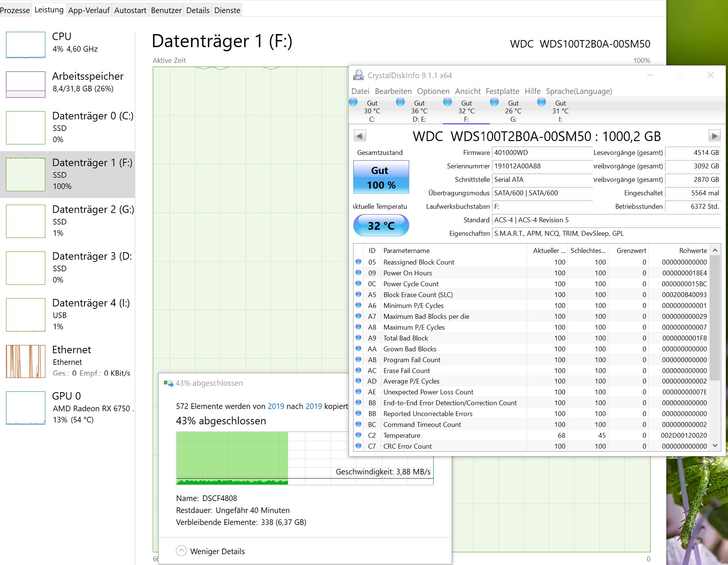Open the Festplatte menu
Viewport: 728px width, 565px height.
502,91
